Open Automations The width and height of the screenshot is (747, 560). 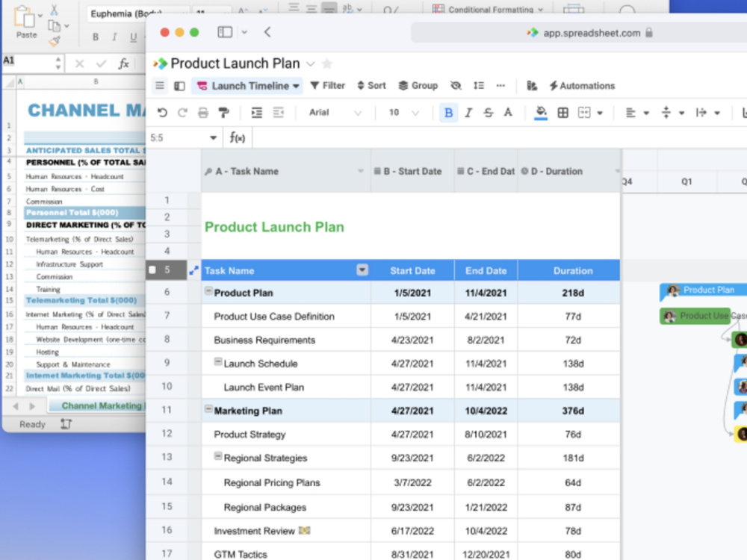[582, 86]
